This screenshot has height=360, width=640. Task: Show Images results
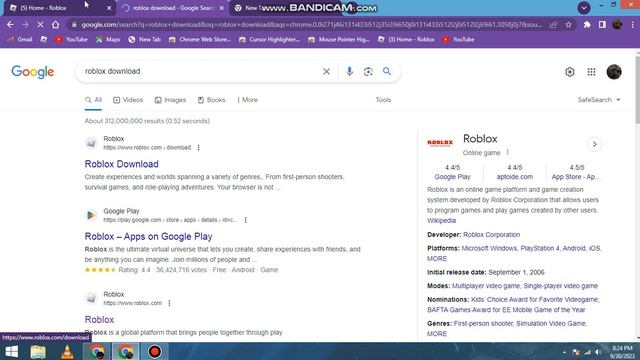pyautogui.click(x=170, y=100)
